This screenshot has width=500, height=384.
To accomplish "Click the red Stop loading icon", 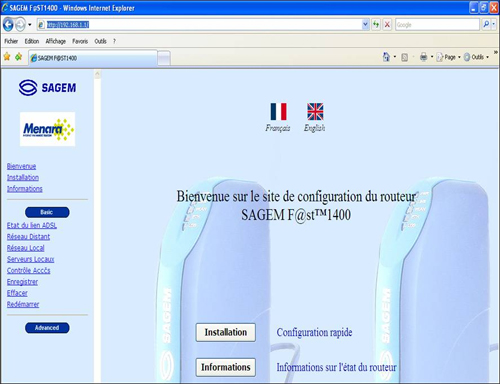I will (387, 25).
